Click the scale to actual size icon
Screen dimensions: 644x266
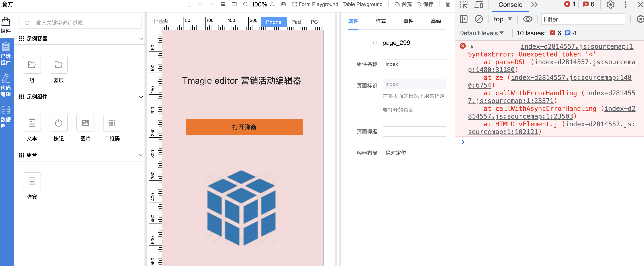283,4
